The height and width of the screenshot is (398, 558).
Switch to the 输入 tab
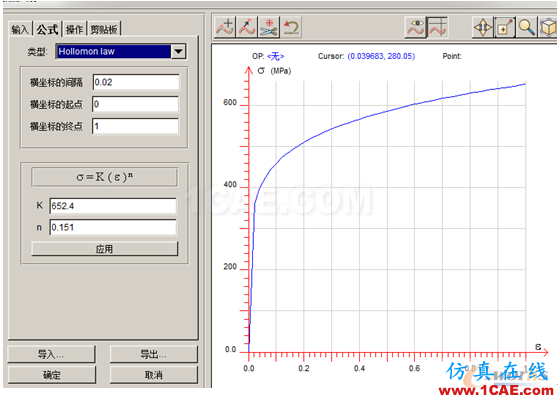point(20,29)
